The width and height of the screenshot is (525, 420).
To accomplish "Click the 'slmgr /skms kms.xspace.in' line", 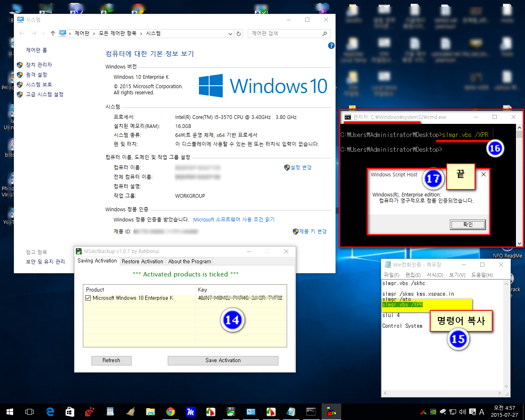I will [x=418, y=294].
